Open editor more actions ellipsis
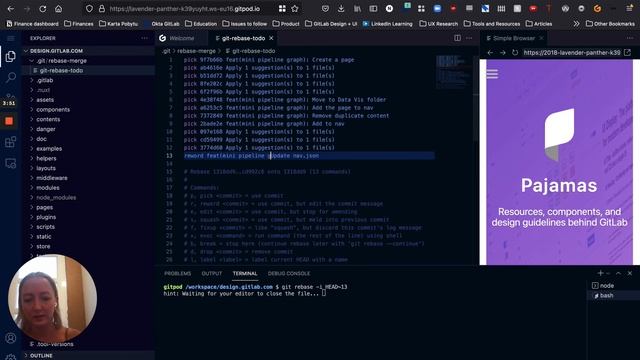Viewport: 640px width, 360px height. pos(469,38)
